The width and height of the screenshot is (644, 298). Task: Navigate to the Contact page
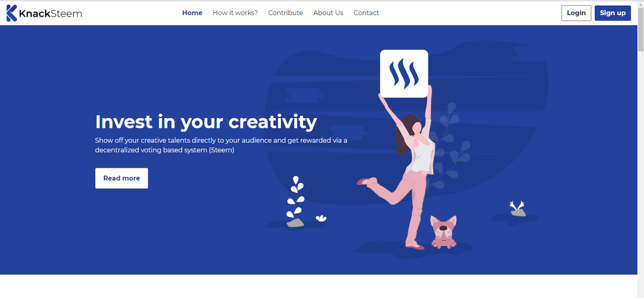click(x=366, y=13)
